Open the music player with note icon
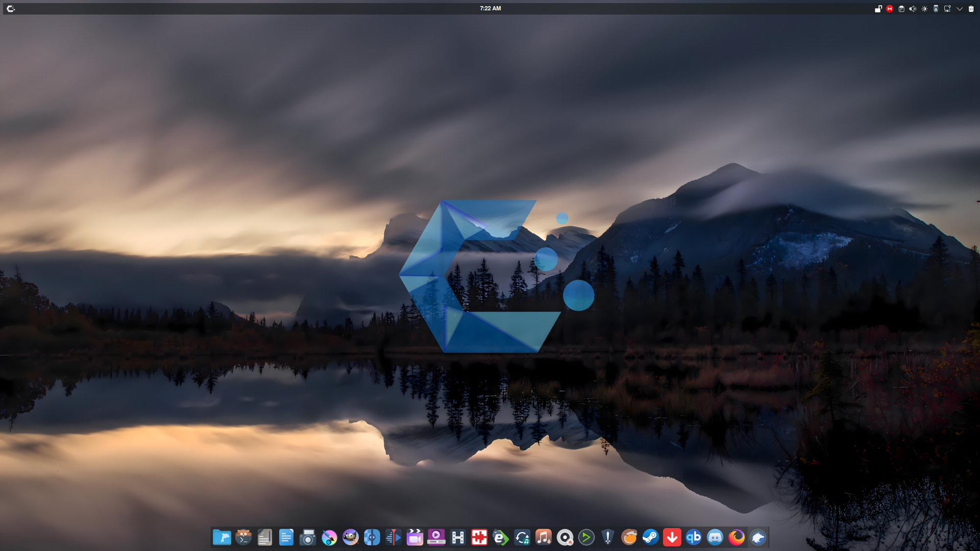The width and height of the screenshot is (980, 551). click(x=544, y=537)
